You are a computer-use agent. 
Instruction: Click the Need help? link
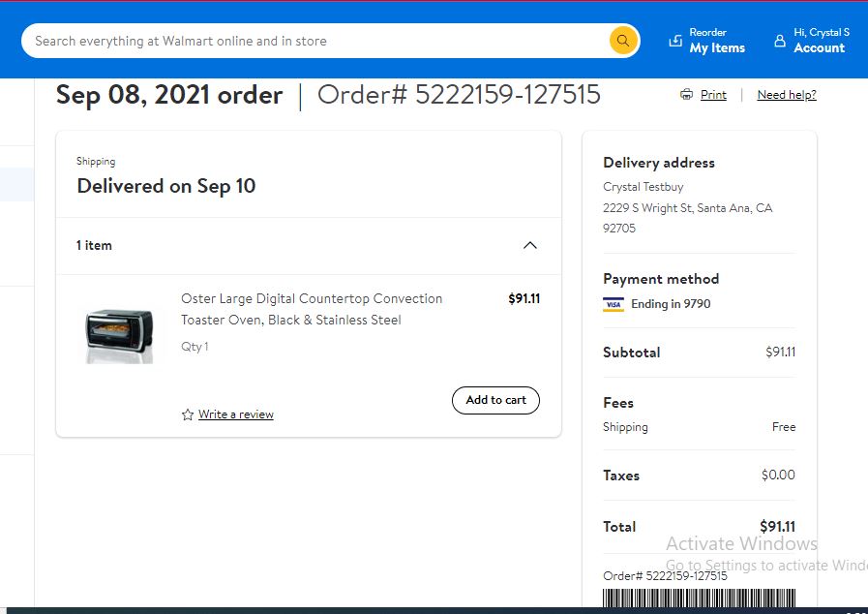[787, 95]
